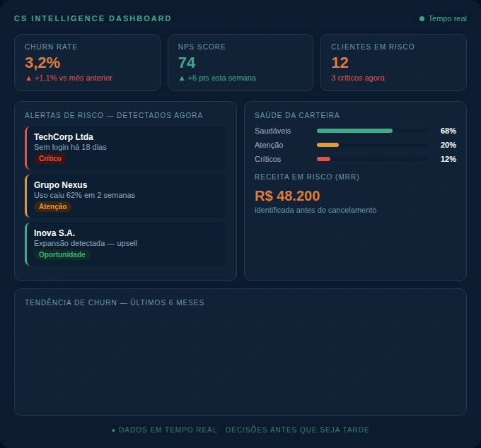The height and width of the screenshot is (448, 481).
Task: Click the Tendência de Churn chart panel
Action: [240, 360]
